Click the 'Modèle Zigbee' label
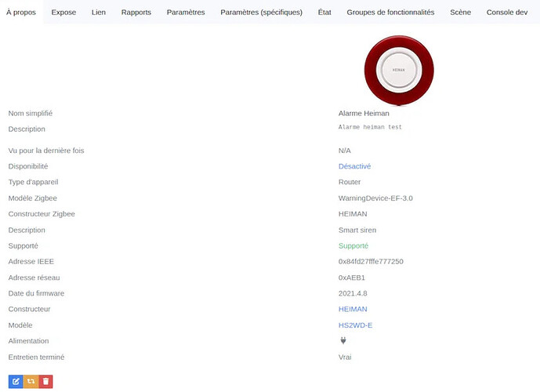Image resolution: width=540 pixels, height=392 pixels. 32,198
